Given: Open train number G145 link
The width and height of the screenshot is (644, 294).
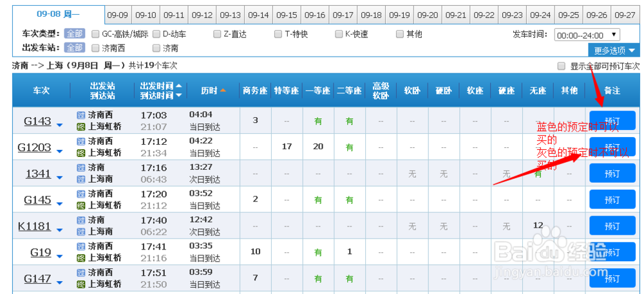Looking at the screenshot, I should pos(38,199).
